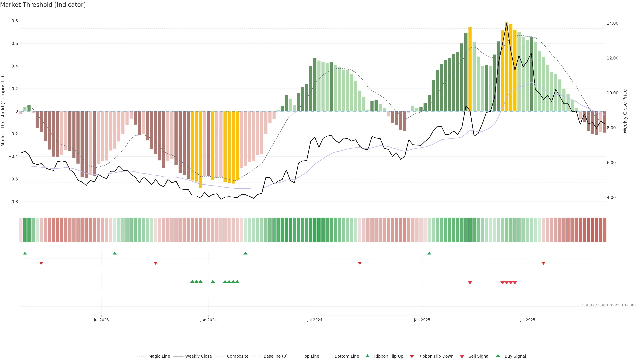Click the Buy Signal legend label

pyautogui.click(x=515, y=356)
